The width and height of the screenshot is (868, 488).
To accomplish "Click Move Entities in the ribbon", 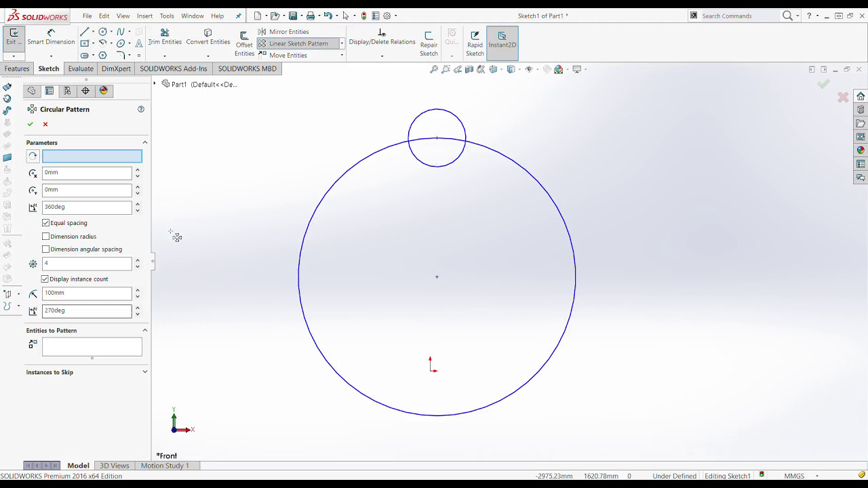I will 283,55.
